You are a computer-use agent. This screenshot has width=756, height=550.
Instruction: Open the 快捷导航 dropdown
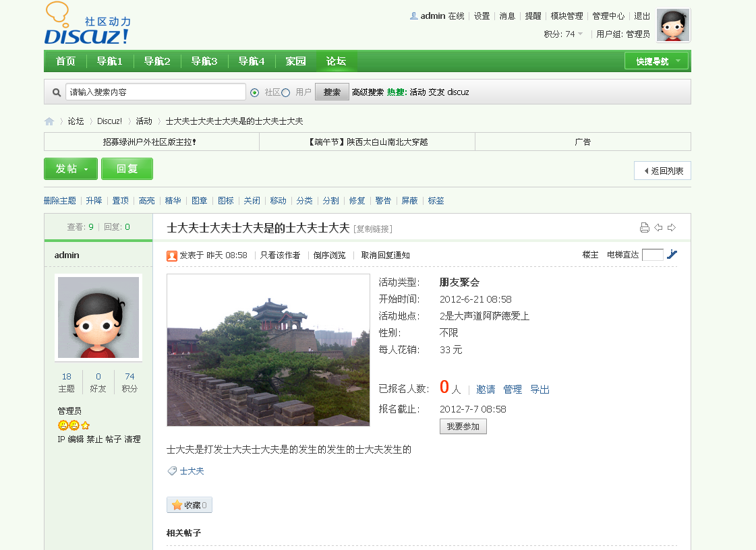[x=657, y=61]
